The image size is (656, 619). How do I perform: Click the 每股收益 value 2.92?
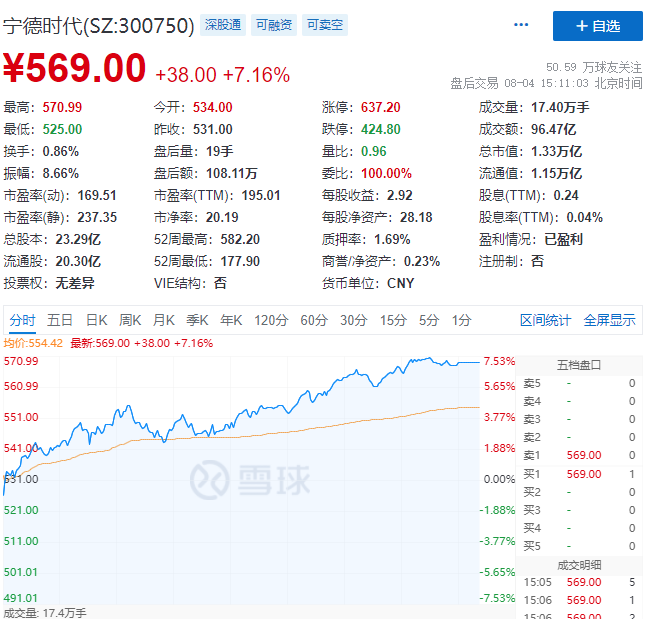tap(400, 195)
